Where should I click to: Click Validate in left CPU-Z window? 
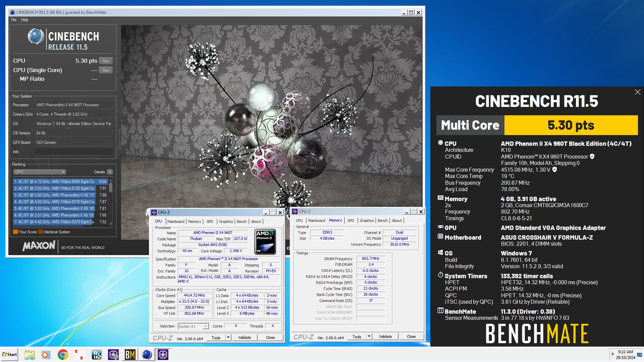(x=245, y=338)
